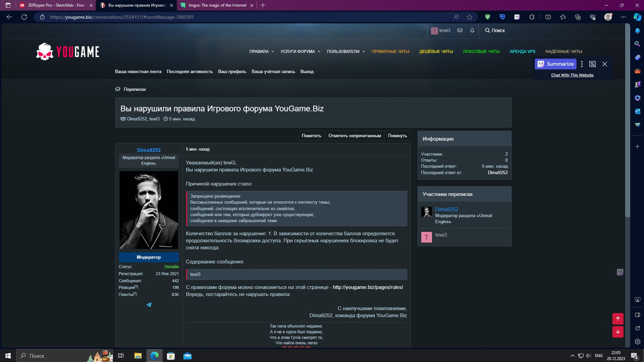Open the Windows Start button
Image resolution: width=644 pixels, height=362 pixels.
point(8,355)
